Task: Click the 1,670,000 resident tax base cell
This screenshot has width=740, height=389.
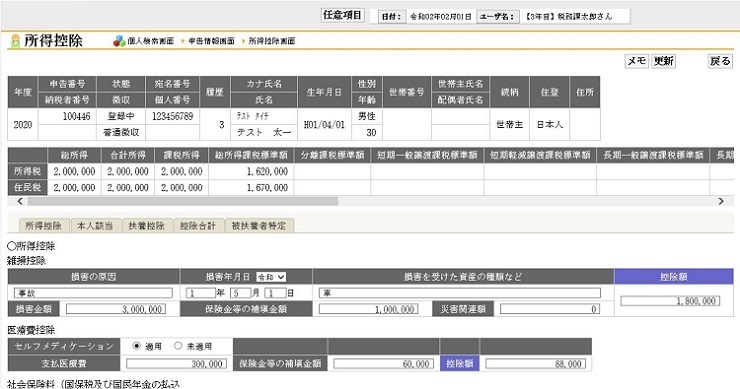Action: (251, 187)
